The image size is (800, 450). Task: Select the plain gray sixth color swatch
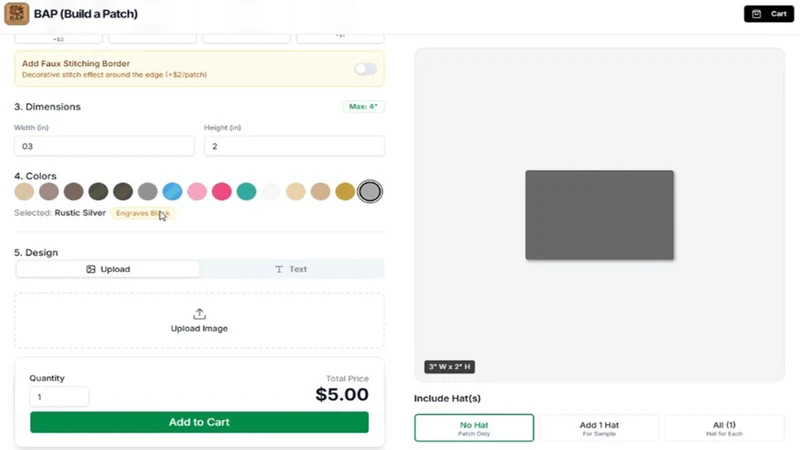(147, 191)
